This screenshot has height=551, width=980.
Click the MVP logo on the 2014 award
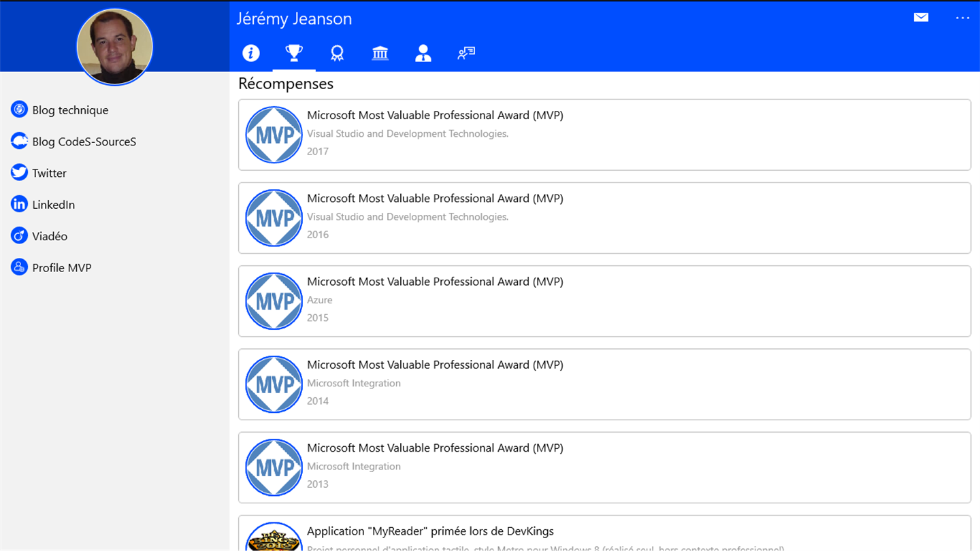pos(274,384)
